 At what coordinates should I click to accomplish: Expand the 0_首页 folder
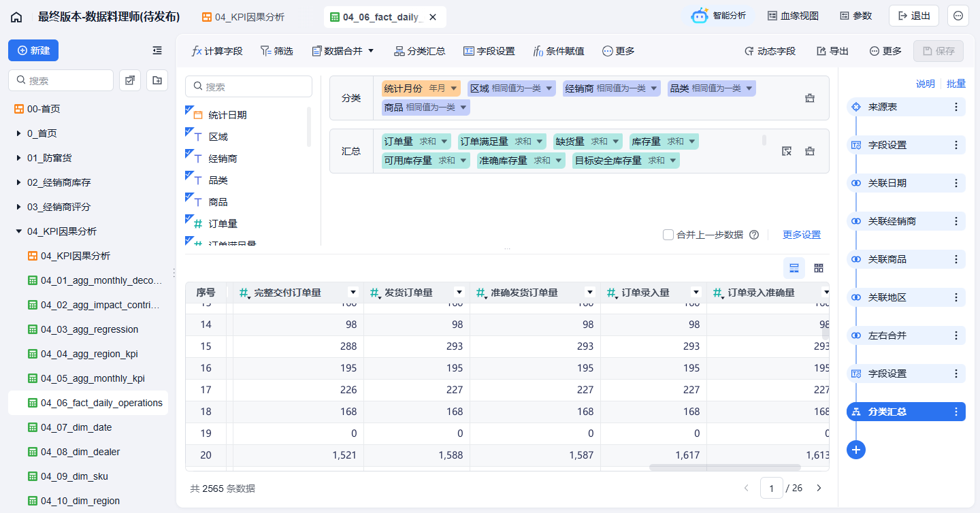coord(19,133)
